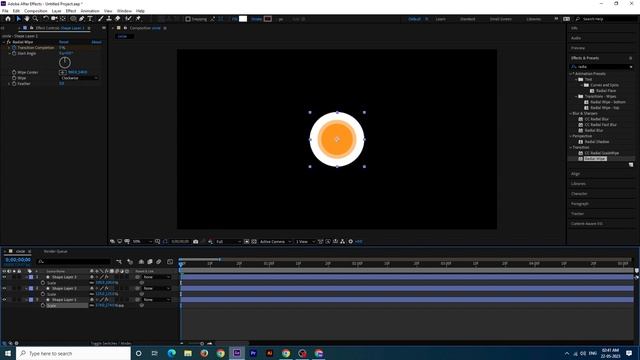
Task: Click the motion blur enable icon in timeline
Action: 159,262
